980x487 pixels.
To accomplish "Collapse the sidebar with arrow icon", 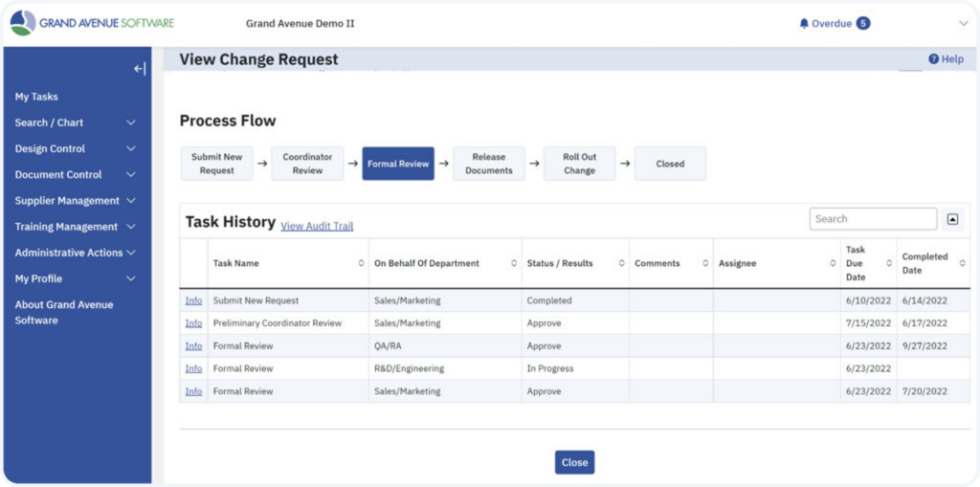I will pos(139,69).
